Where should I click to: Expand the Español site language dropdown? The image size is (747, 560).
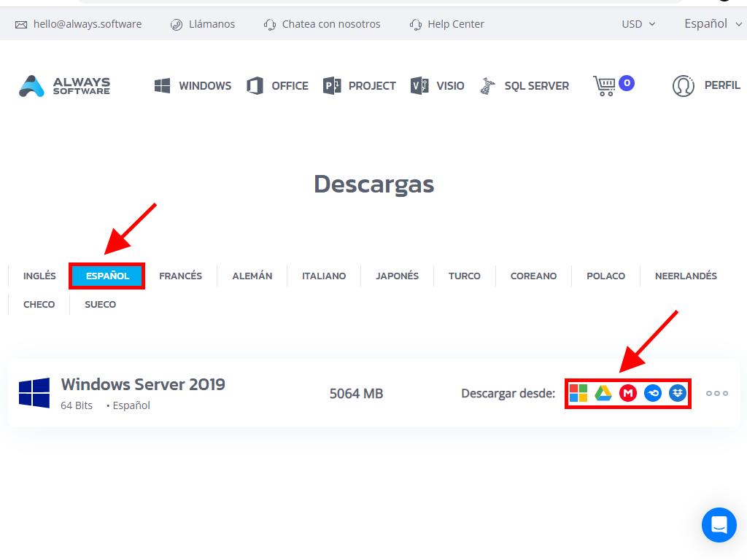pos(713,24)
